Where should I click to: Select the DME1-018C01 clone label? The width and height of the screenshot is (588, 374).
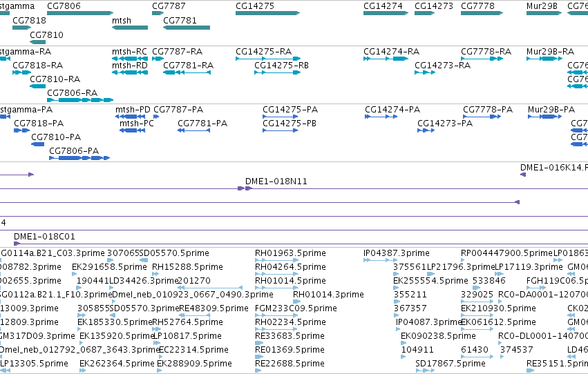coord(44,237)
